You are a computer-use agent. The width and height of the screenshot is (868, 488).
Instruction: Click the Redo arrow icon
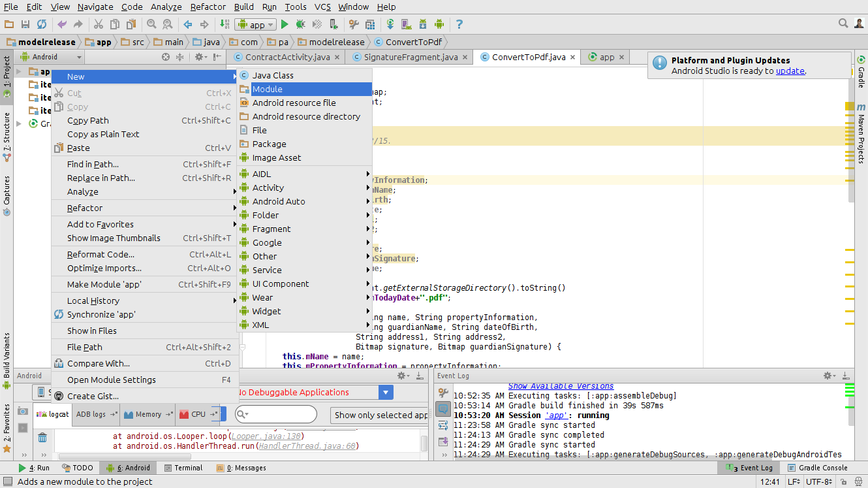tap(78, 24)
